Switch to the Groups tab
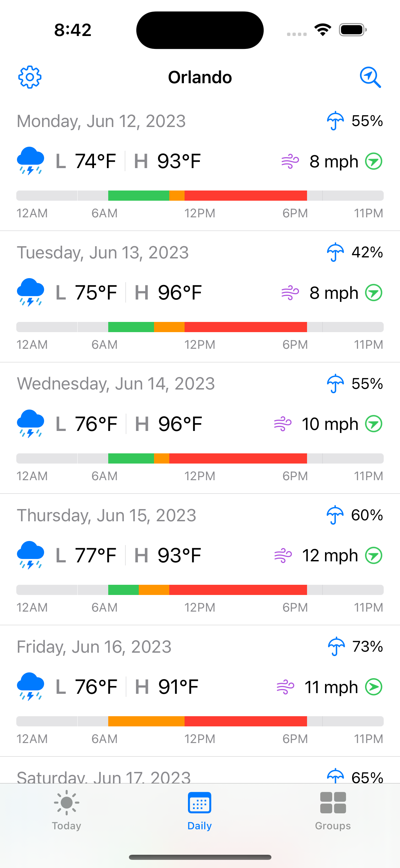 pos(333,810)
